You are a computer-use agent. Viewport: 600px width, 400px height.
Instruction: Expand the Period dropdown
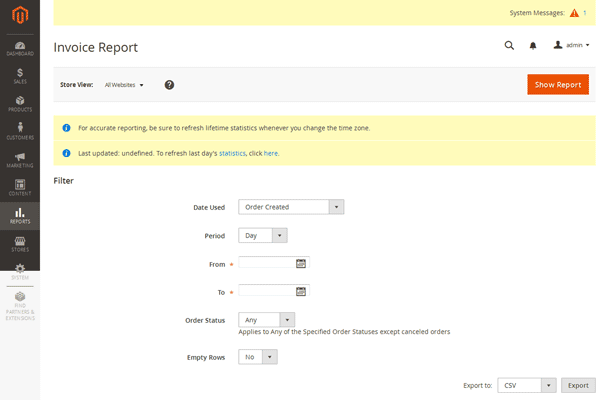[x=263, y=235]
